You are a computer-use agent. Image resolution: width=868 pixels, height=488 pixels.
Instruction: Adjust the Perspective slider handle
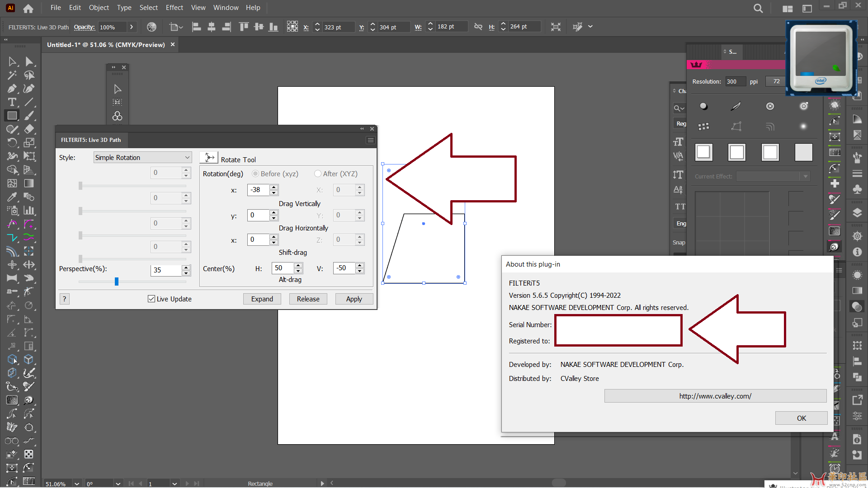117,282
